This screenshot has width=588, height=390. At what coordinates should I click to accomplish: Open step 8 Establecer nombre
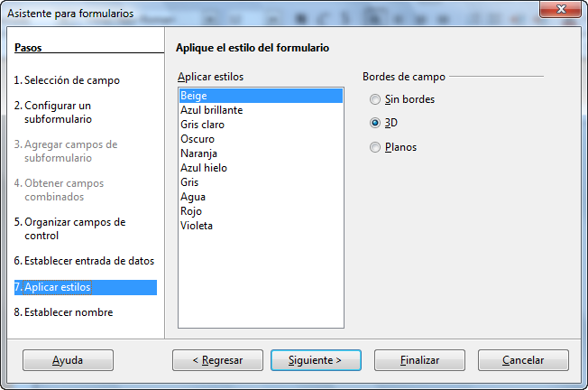(63, 312)
